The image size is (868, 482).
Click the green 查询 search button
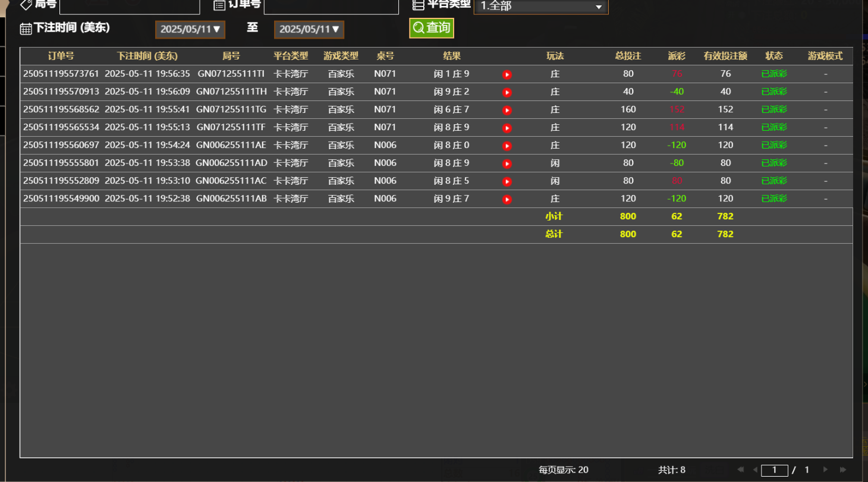(432, 28)
